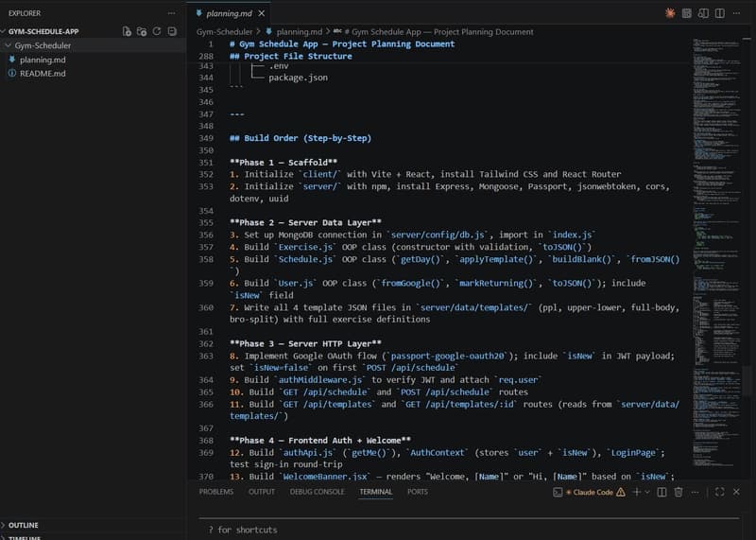The image size is (756, 540).
Task: Click the open preview icon in editor toolbar
Action: [x=687, y=13]
